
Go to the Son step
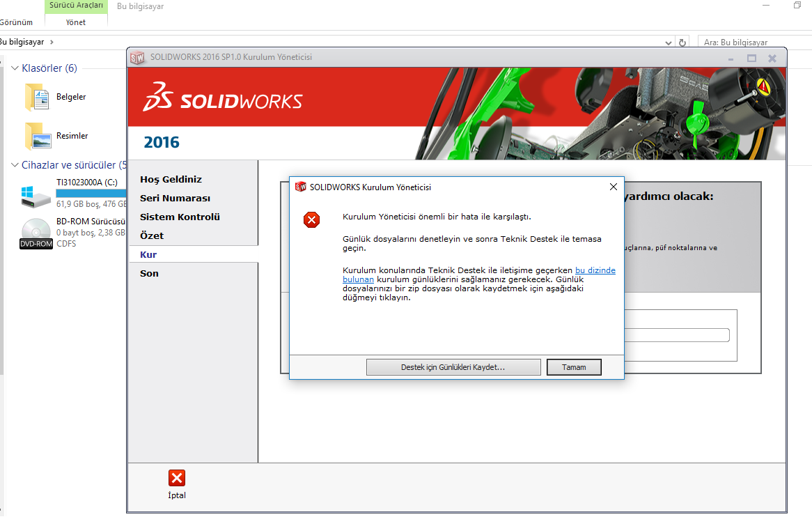pos(149,273)
